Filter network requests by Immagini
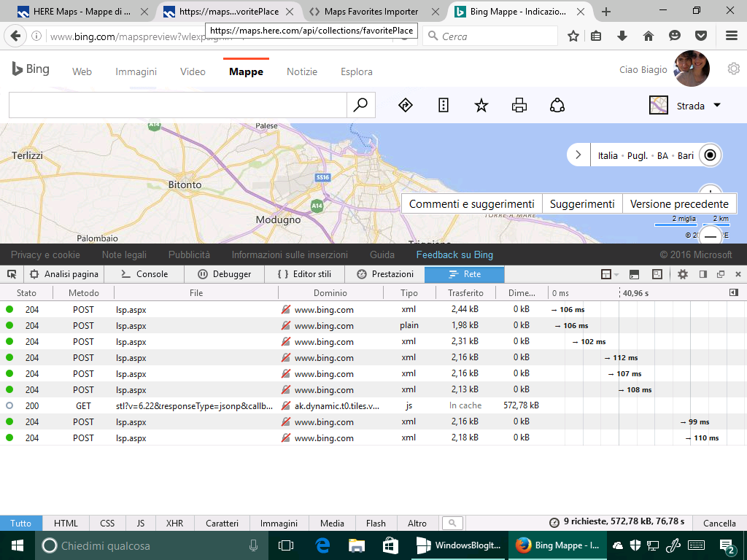This screenshot has height=560, width=747. pyautogui.click(x=279, y=523)
